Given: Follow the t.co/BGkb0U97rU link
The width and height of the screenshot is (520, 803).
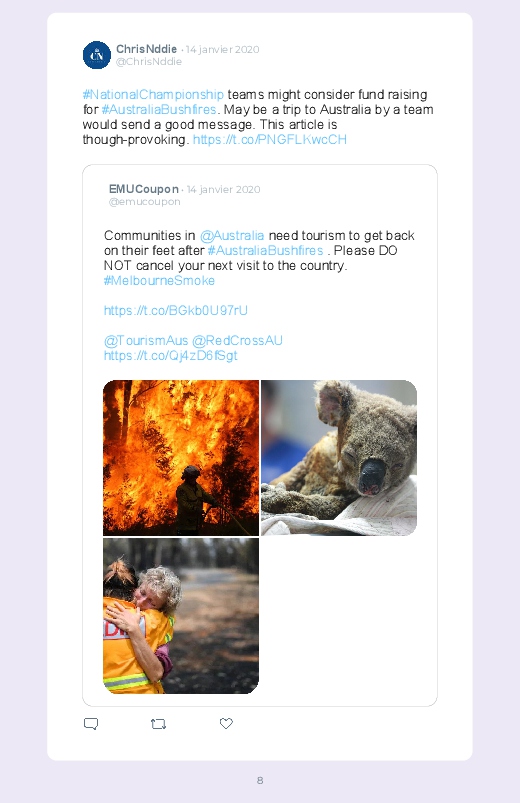Looking at the screenshot, I should [x=176, y=310].
